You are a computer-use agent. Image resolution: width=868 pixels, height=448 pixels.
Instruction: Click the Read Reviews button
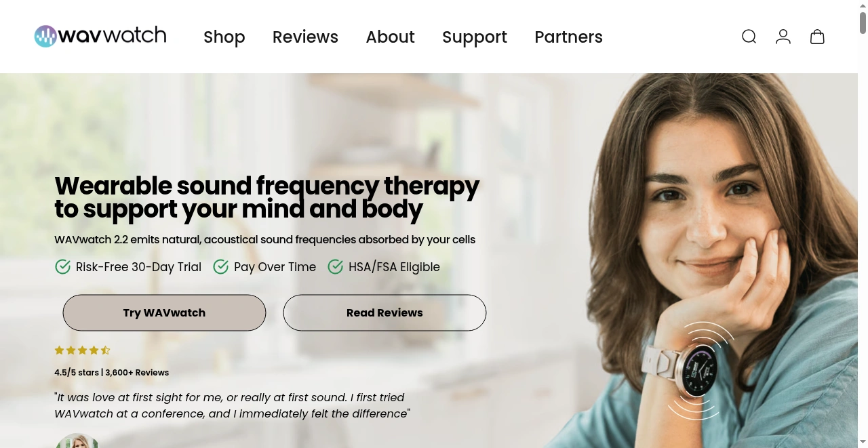tap(384, 312)
